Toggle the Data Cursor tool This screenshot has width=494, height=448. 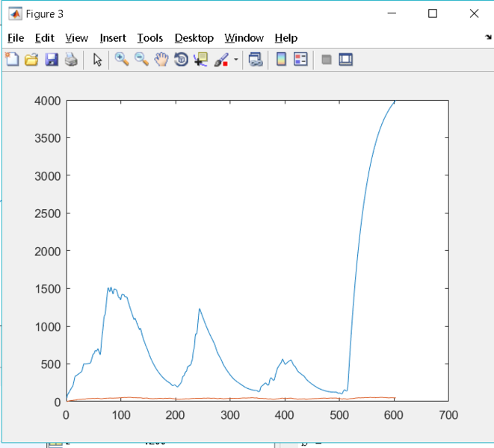click(x=200, y=60)
